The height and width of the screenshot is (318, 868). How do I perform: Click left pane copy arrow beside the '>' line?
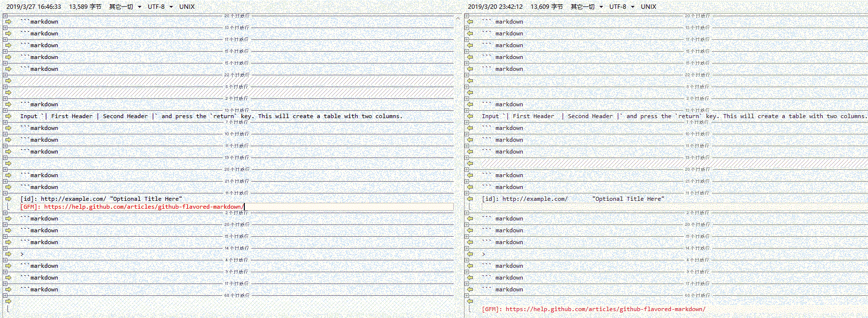point(8,254)
